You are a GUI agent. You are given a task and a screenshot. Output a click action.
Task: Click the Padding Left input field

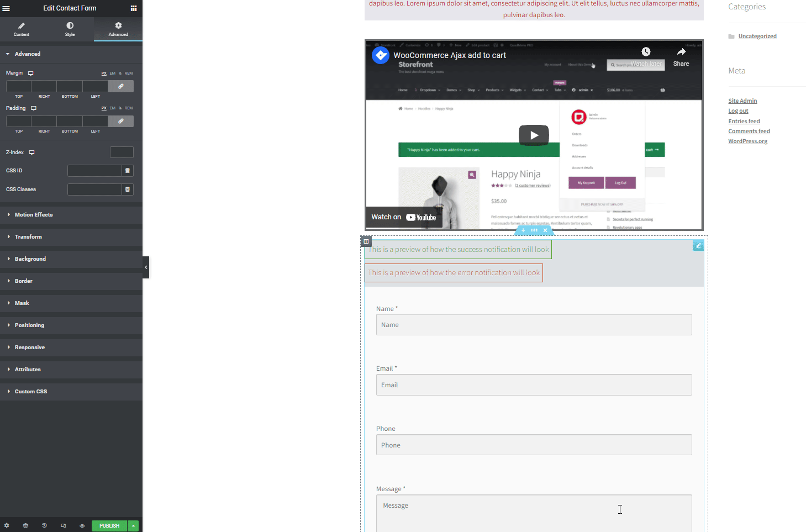pyautogui.click(x=96, y=121)
